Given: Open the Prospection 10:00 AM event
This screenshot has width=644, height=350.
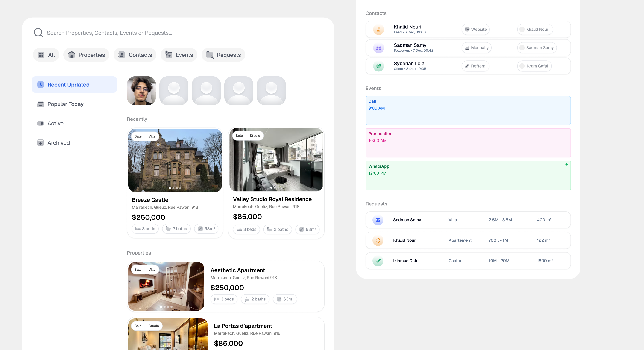Looking at the screenshot, I should [x=468, y=143].
